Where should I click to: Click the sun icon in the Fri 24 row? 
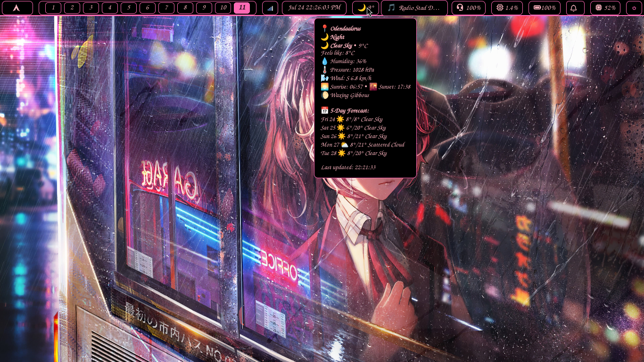[x=340, y=120]
